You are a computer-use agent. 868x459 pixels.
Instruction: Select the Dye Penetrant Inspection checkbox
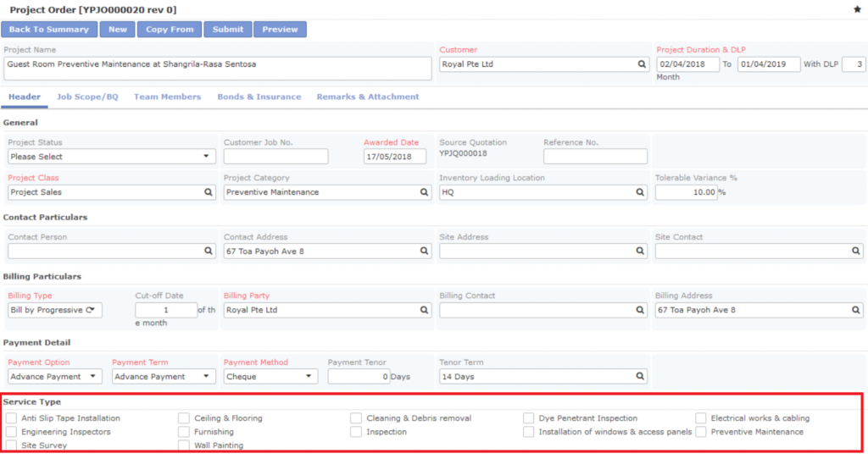pos(529,418)
